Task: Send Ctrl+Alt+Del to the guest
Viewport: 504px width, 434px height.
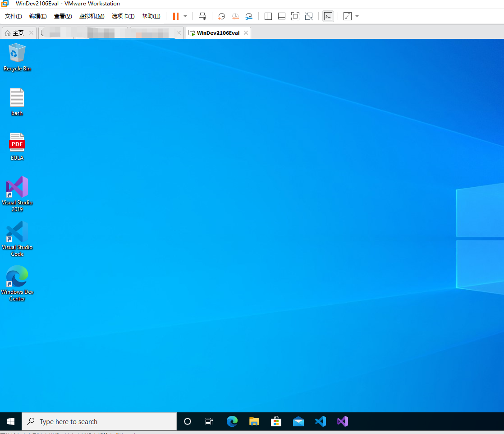Action: tap(202, 16)
